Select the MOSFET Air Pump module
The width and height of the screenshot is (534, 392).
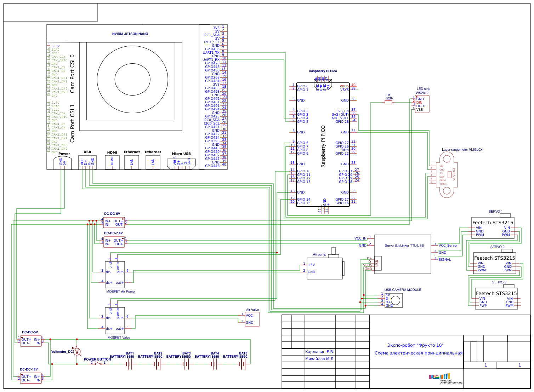coord(115,275)
